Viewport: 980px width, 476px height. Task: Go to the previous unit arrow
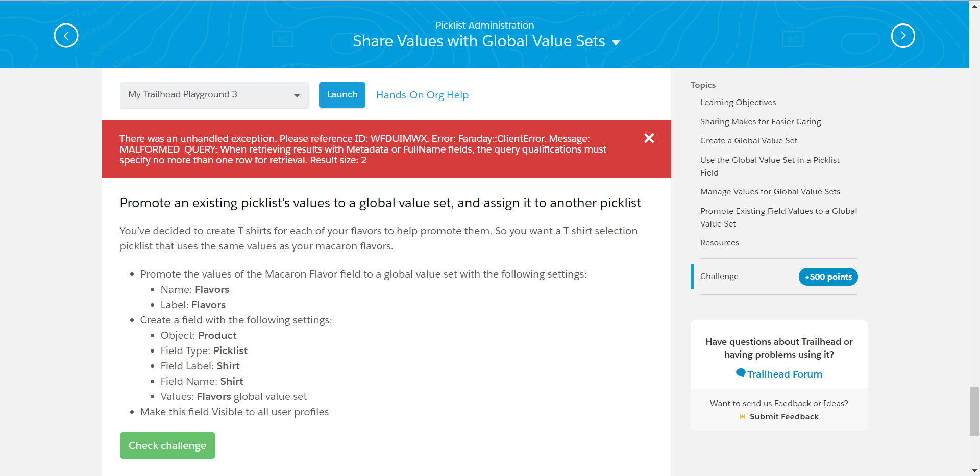pos(66,36)
